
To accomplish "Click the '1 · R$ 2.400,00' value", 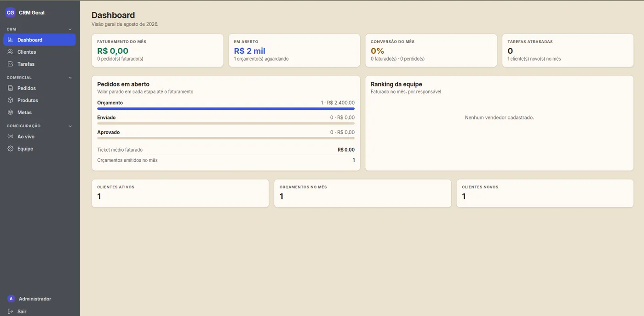I will point(338,103).
